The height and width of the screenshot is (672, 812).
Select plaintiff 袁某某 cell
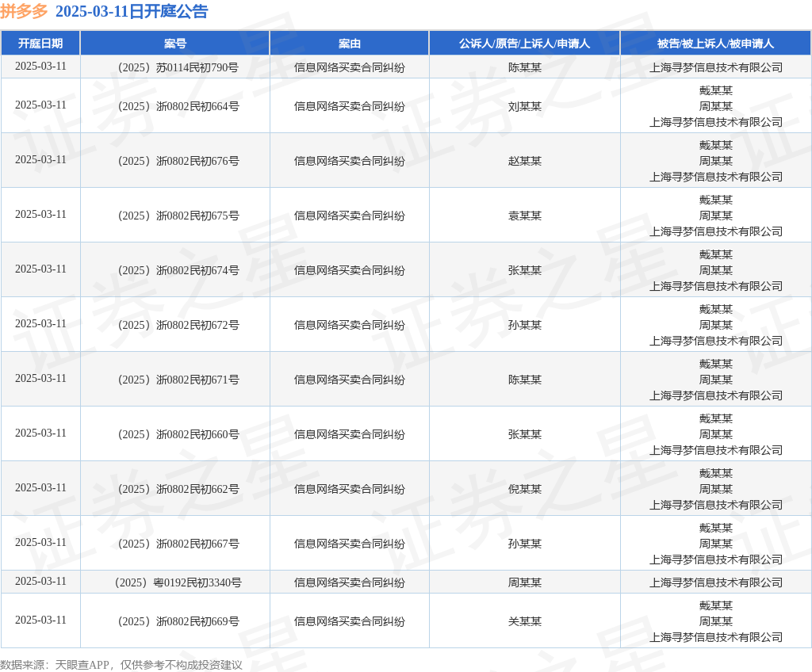pyautogui.click(x=525, y=216)
